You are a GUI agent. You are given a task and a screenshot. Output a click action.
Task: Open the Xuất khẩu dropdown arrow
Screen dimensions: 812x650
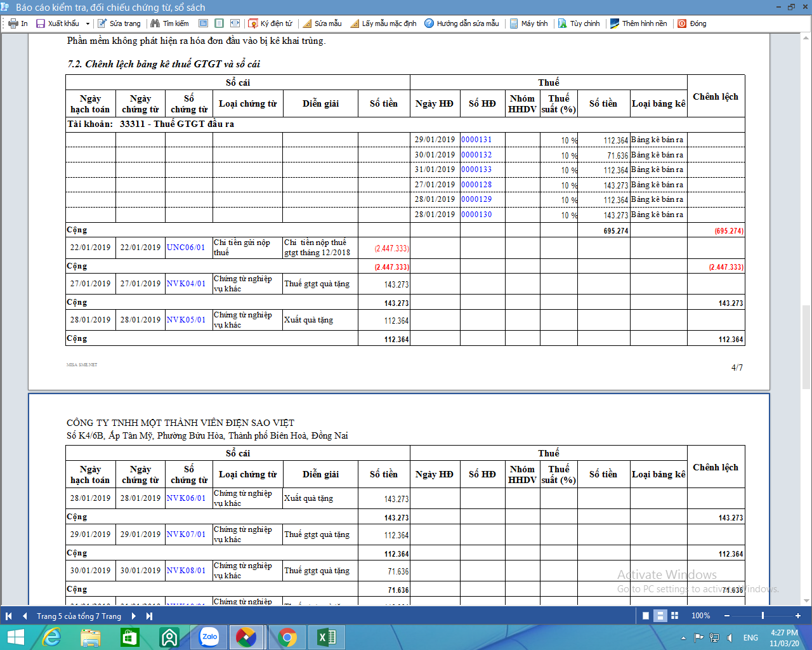(88, 24)
